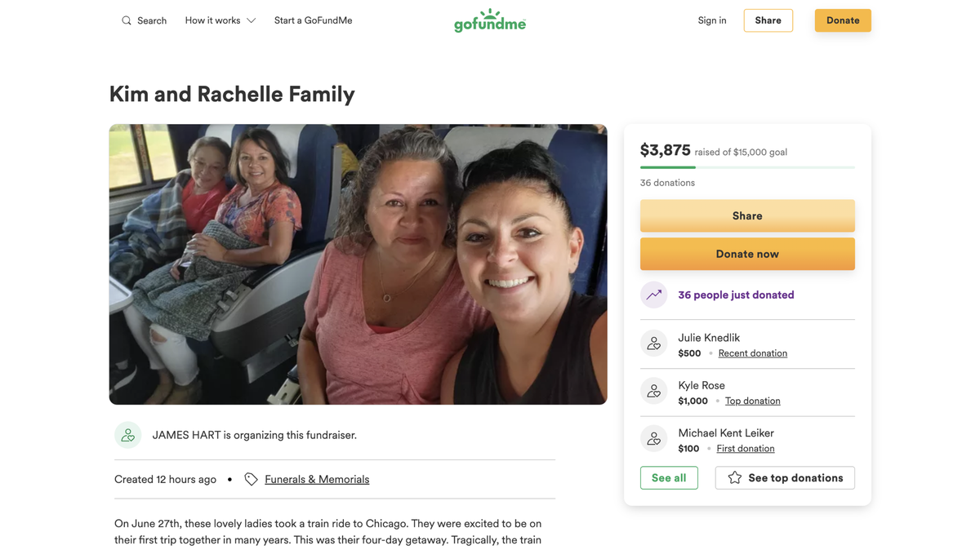
Task: Click Michael Kent Leiker's donor avatar icon
Action: tap(654, 438)
